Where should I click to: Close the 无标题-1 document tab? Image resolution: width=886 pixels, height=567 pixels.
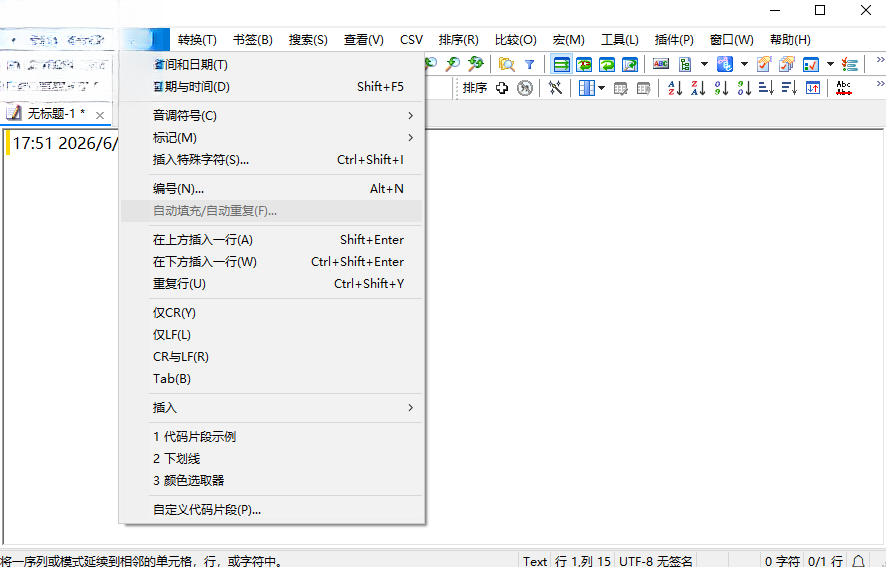pos(100,115)
